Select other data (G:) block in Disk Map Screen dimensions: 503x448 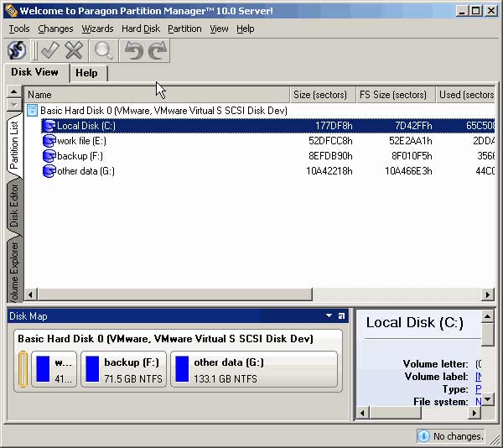[x=254, y=369]
